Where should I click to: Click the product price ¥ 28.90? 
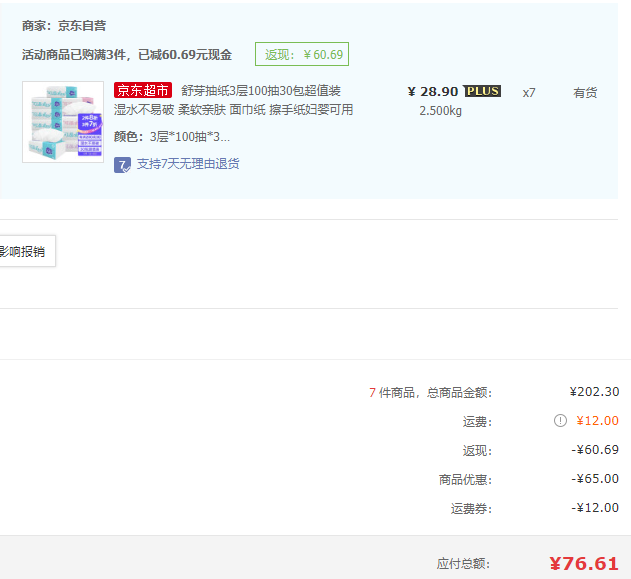433,92
